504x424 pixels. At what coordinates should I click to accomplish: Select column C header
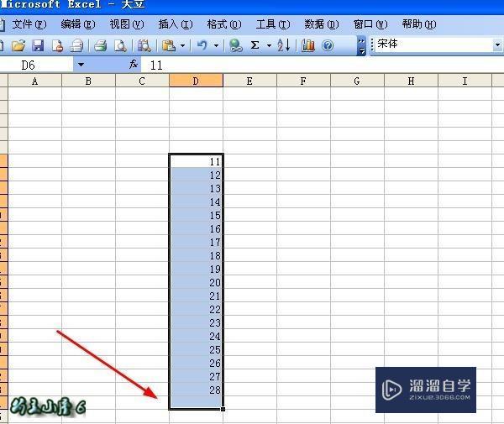[142, 81]
